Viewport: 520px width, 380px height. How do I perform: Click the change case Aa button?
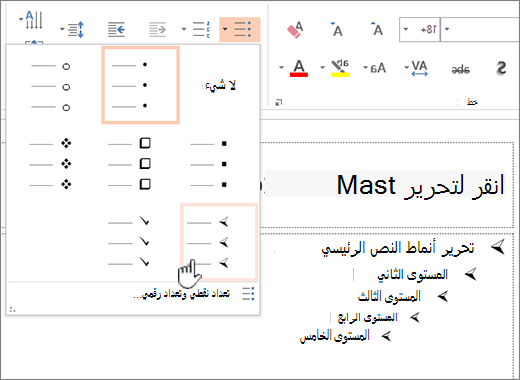pos(378,68)
